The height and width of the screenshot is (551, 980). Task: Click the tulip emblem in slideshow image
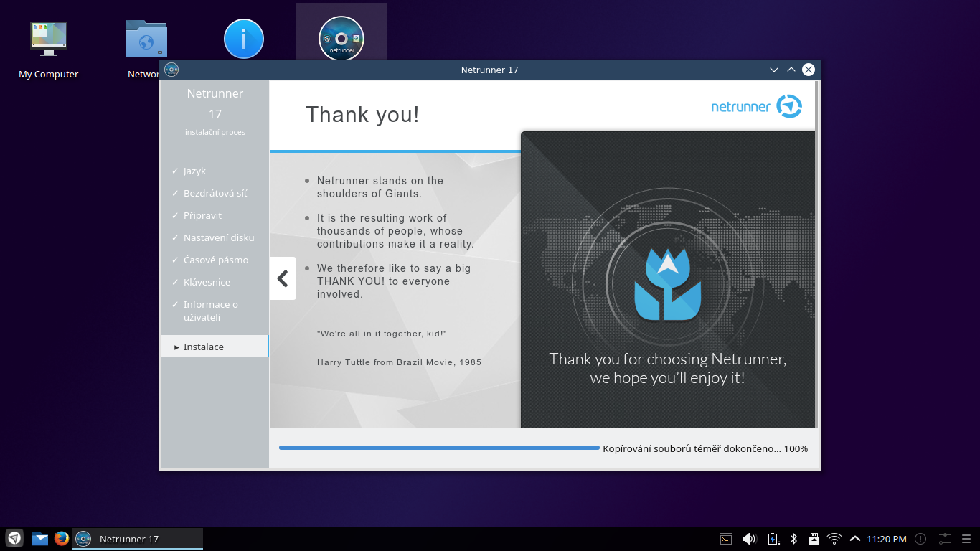coord(668,285)
